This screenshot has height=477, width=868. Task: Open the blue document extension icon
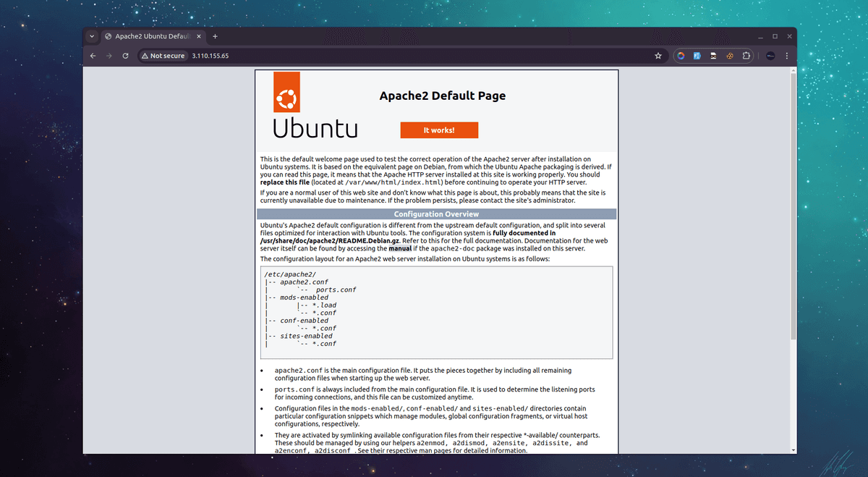coord(697,56)
